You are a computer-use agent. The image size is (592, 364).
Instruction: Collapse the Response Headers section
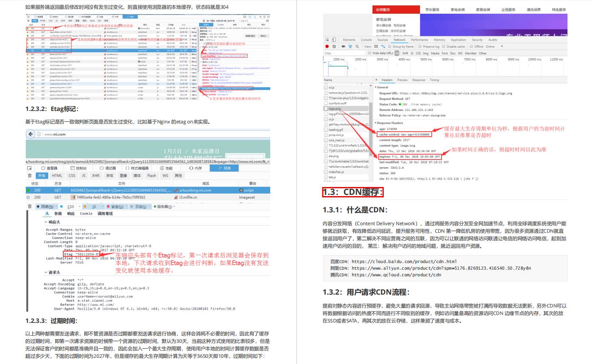pos(375,123)
